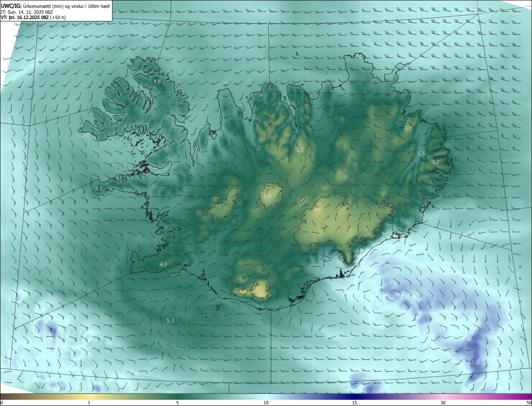Click the 3.7 value on the east coast
This screenshot has width=532, height=406.
point(435,162)
